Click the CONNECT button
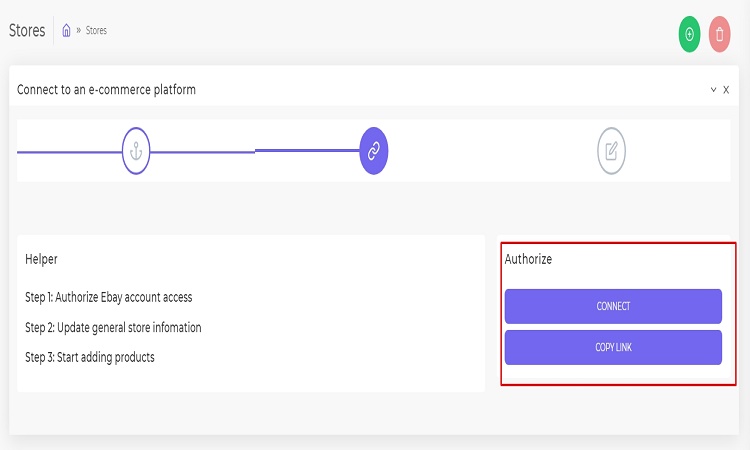Viewport: 750px width, 450px height. (x=613, y=306)
